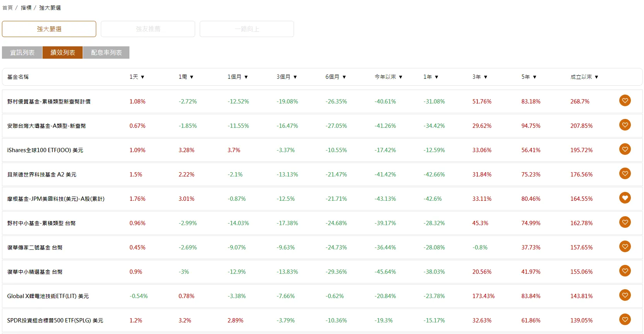This screenshot has height=334, width=644.
Task: Open 安聯台灣大壩基金-A類型-新臺幣 fund
Action: (46, 126)
